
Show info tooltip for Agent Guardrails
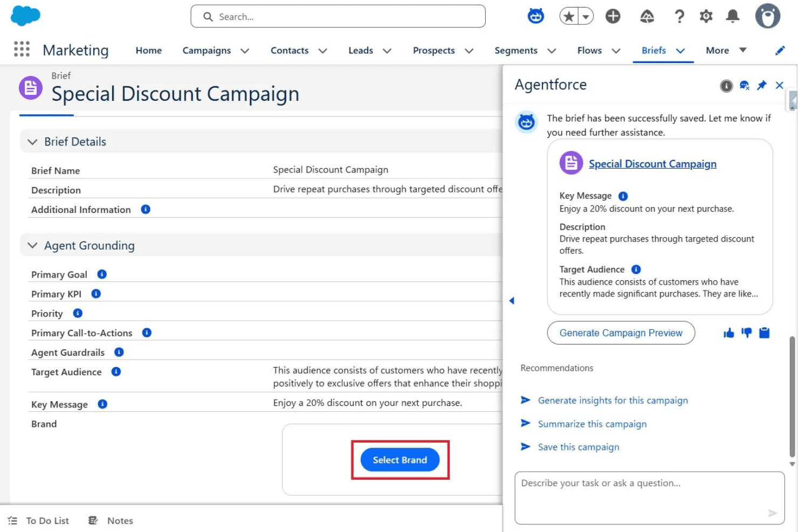point(119,352)
